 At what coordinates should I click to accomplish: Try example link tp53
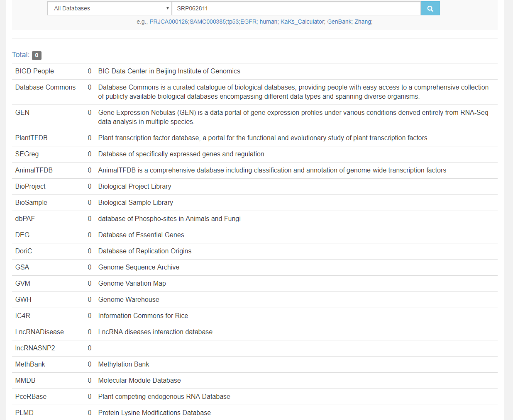click(233, 22)
